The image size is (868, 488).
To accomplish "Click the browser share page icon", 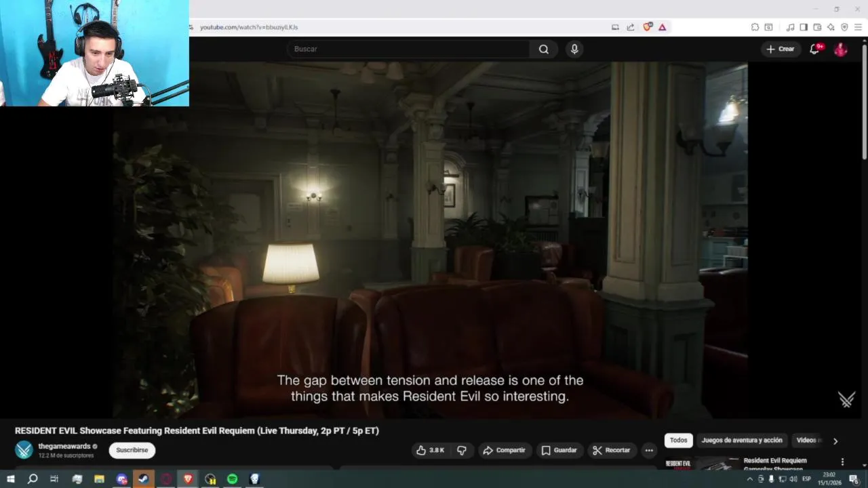I will pyautogui.click(x=631, y=27).
